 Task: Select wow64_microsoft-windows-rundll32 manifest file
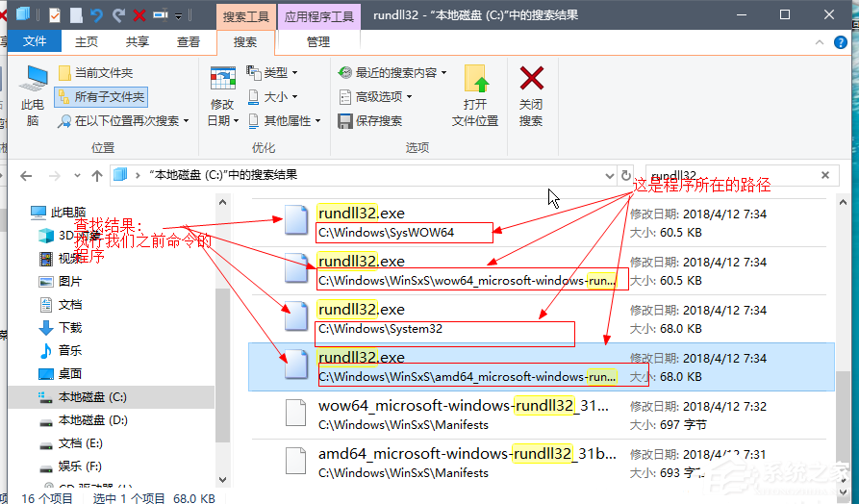pos(542,415)
